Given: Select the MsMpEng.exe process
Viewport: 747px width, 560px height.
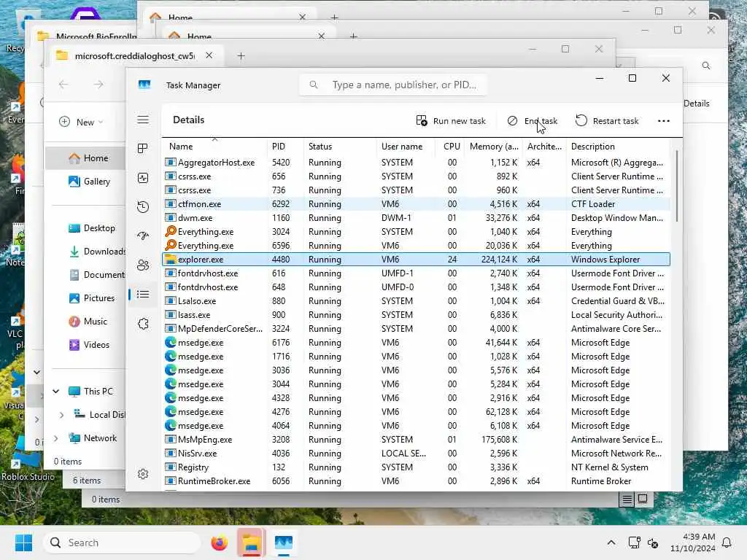Looking at the screenshot, I should pyautogui.click(x=416, y=440).
